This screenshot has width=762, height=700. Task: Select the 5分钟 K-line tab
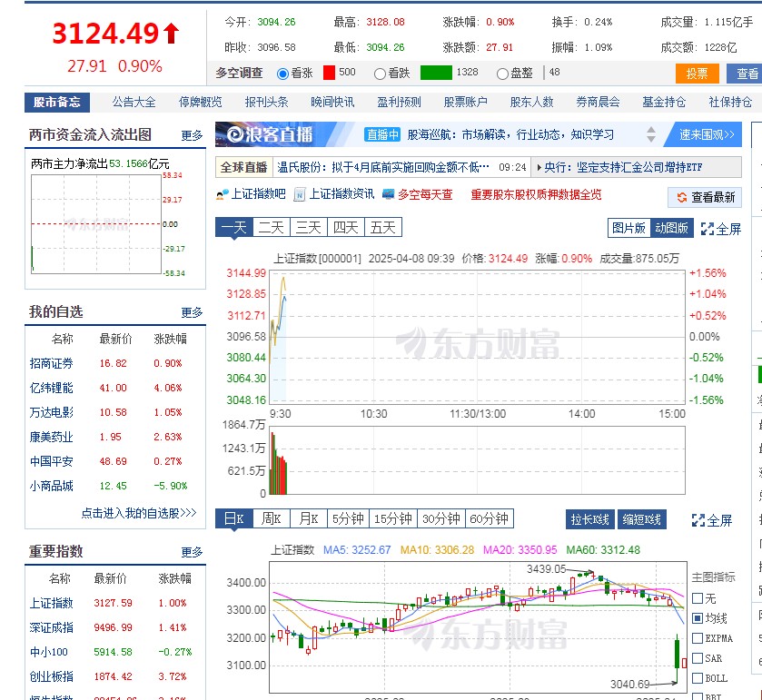tap(348, 518)
